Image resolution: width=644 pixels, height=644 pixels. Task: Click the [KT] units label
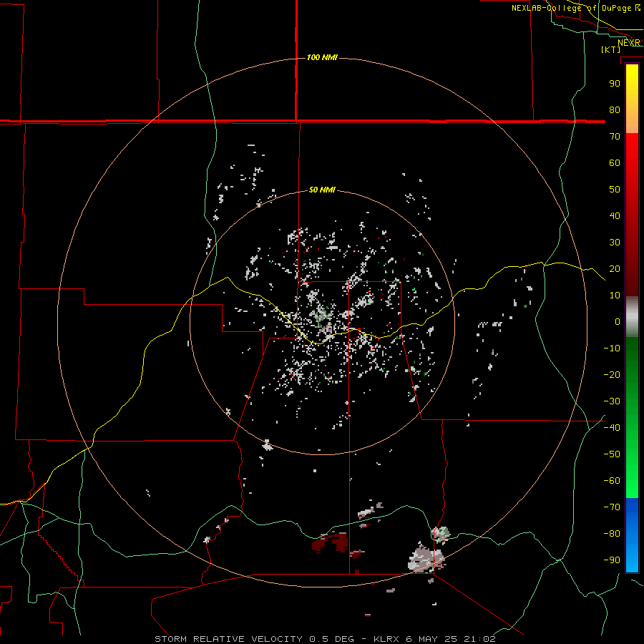coord(611,49)
